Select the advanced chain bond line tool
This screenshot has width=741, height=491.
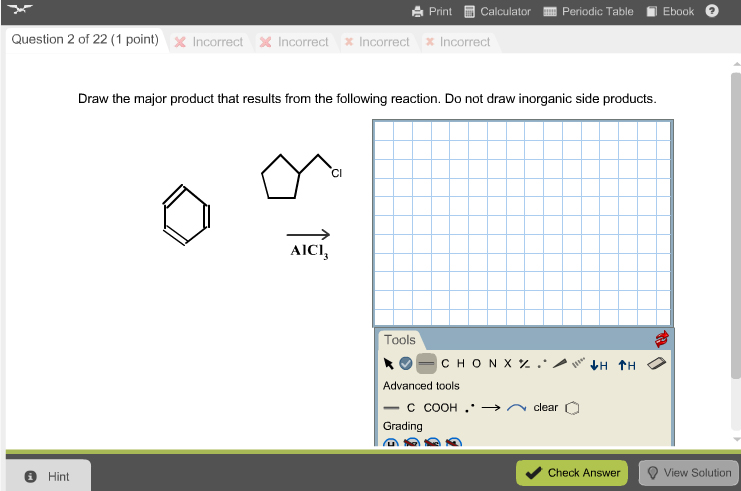click(x=391, y=408)
